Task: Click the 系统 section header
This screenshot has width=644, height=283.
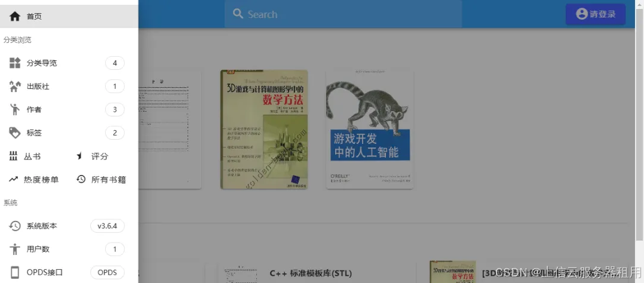Action: tap(10, 203)
